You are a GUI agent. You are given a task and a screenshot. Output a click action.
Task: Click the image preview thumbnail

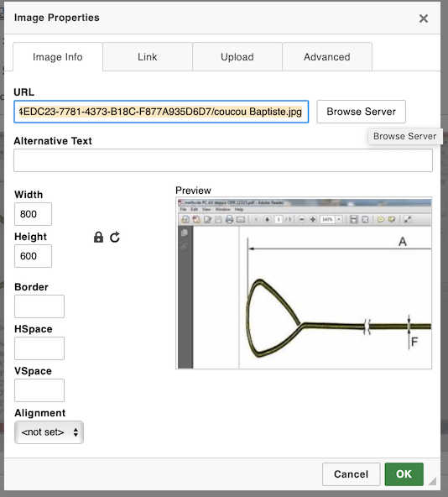pyautogui.click(x=304, y=283)
